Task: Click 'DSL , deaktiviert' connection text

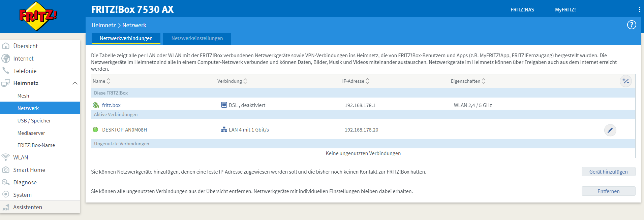Action: point(247,105)
